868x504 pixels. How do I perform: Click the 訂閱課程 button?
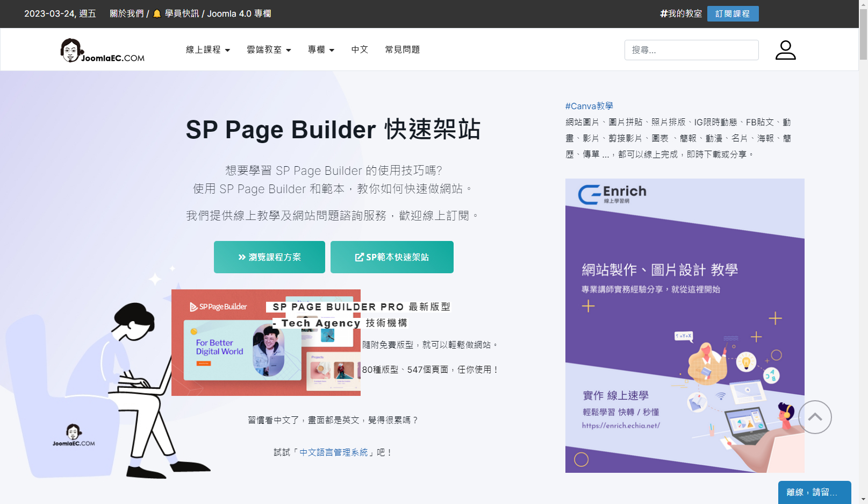click(733, 13)
